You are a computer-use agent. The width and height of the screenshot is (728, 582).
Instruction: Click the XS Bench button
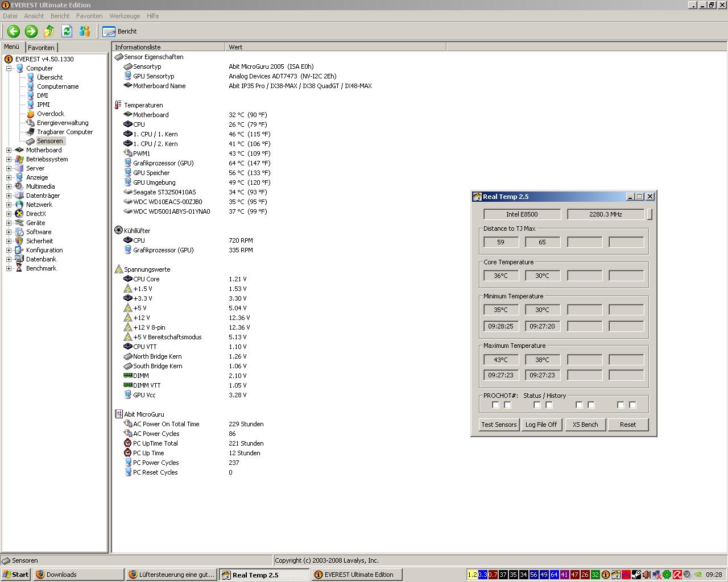click(585, 425)
